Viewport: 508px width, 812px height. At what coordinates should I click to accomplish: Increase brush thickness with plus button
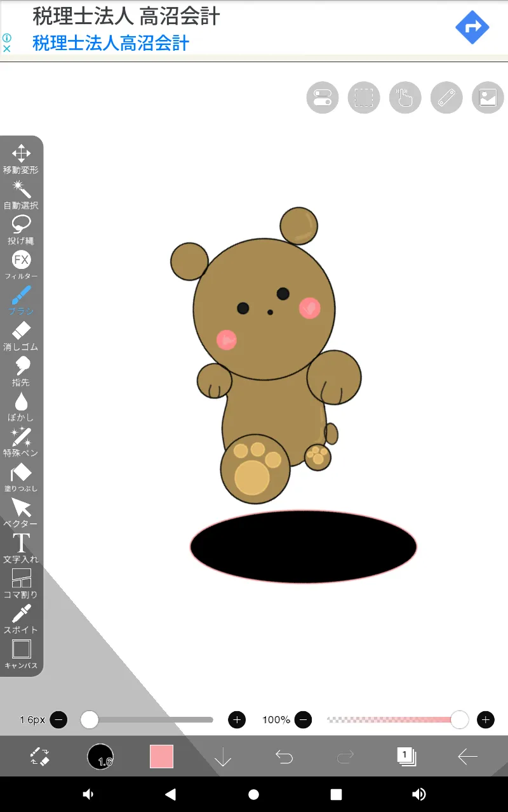pyautogui.click(x=237, y=719)
